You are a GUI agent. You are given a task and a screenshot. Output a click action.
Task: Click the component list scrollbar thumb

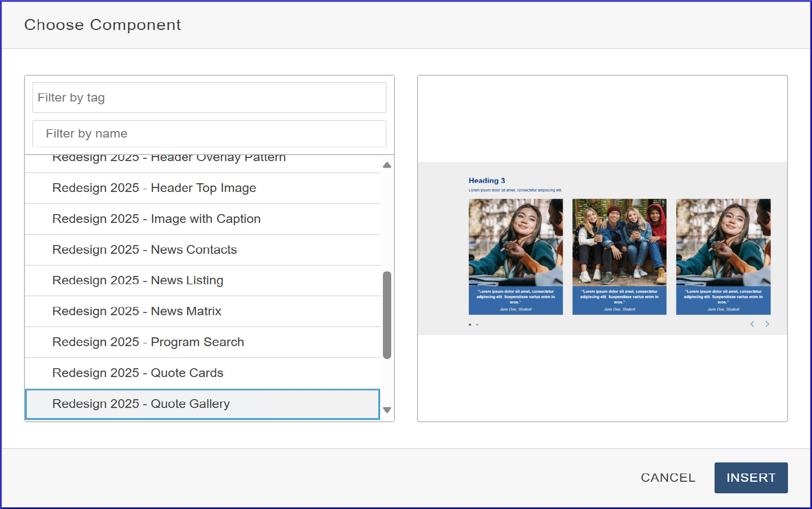tap(387, 315)
